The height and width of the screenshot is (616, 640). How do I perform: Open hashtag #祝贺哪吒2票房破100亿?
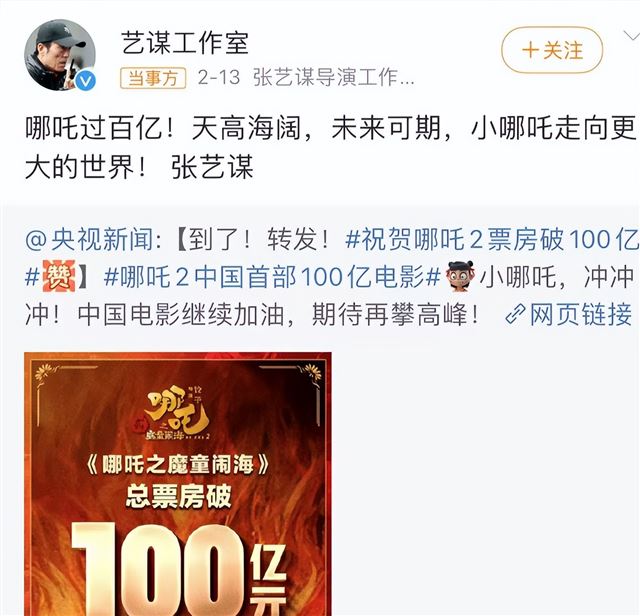[492, 239]
